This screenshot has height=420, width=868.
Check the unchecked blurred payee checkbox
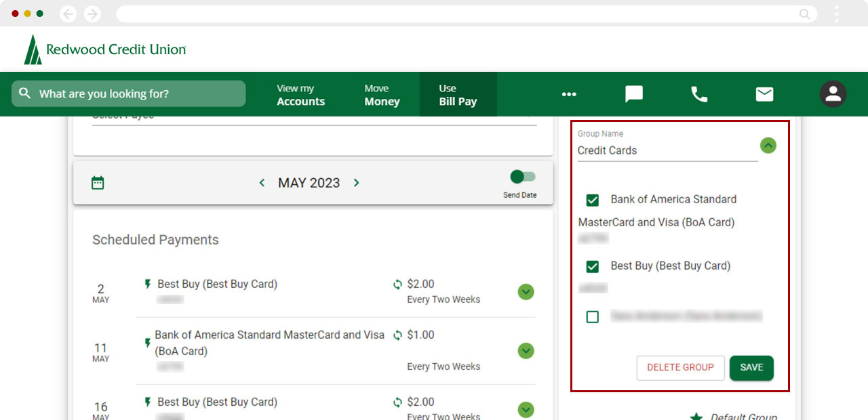tap(593, 316)
